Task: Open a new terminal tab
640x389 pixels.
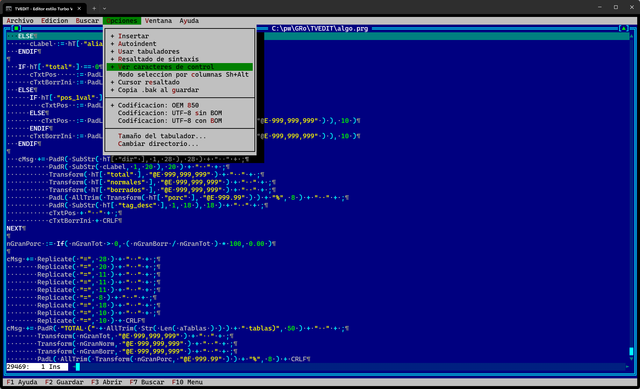Action: 94,8
